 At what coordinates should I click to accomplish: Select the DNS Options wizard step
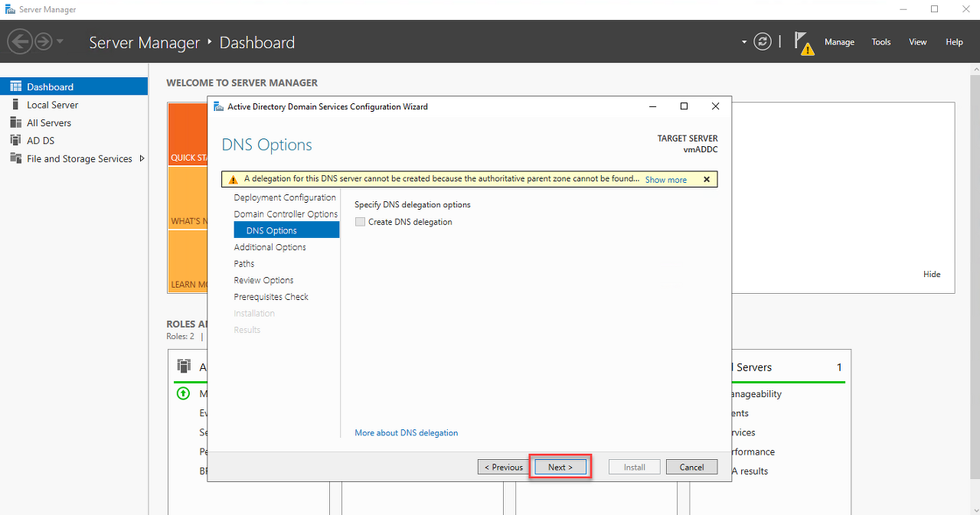[x=286, y=230]
